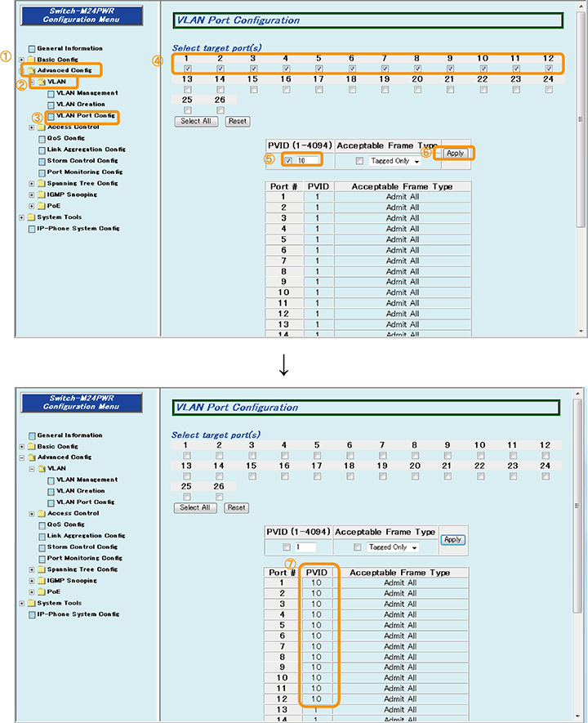Open Tagged Only dropdown in upper panel

click(394, 161)
